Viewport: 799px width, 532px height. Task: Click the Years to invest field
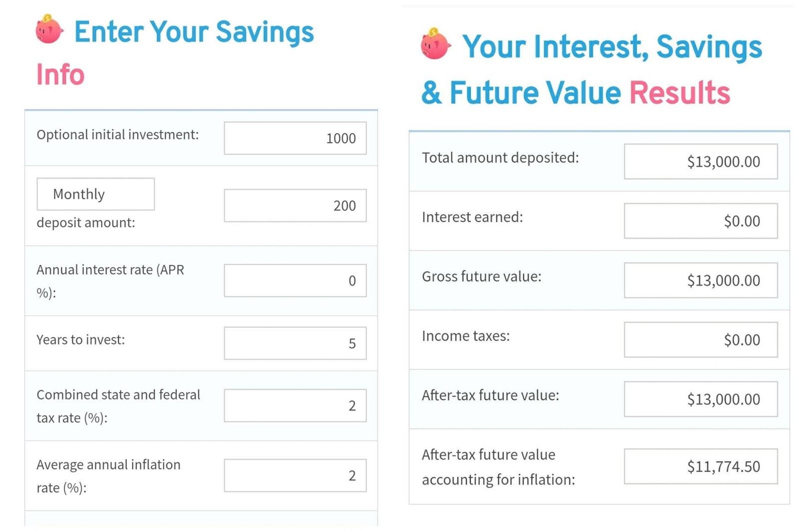click(295, 343)
